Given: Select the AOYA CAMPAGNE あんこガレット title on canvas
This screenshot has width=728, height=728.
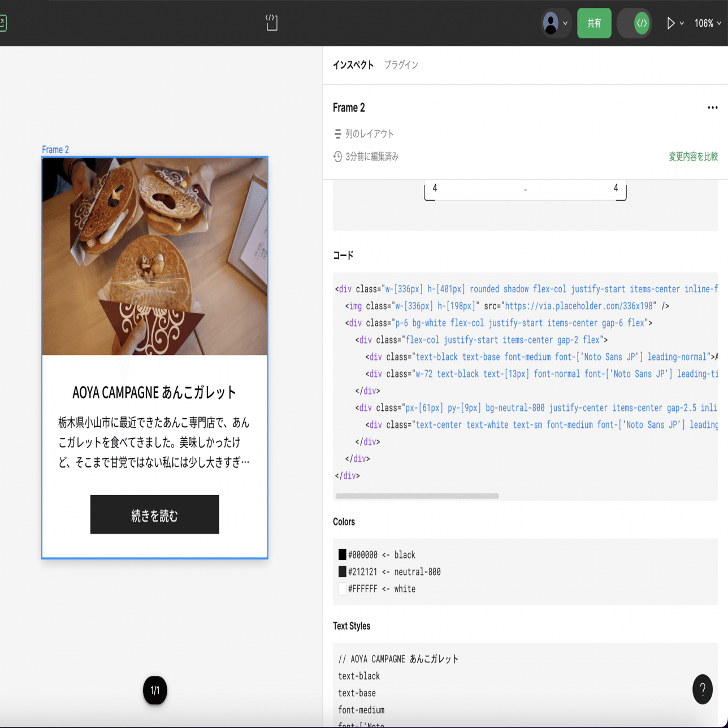Looking at the screenshot, I should [154, 392].
